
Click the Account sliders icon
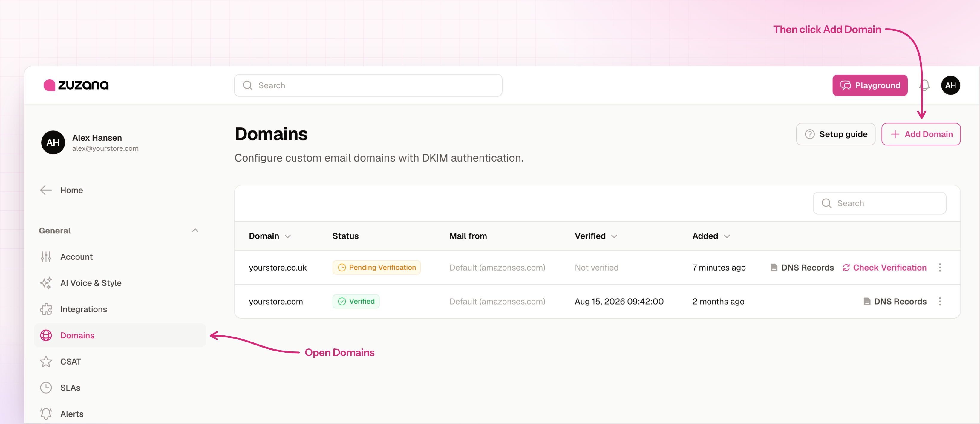point(46,257)
